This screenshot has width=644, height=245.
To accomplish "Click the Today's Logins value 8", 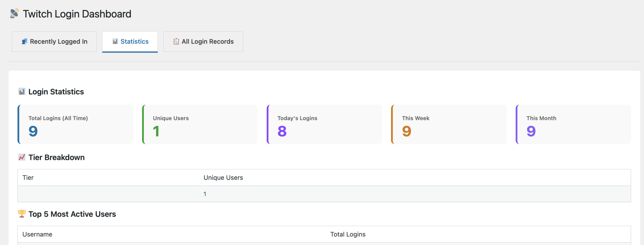I will [282, 131].
